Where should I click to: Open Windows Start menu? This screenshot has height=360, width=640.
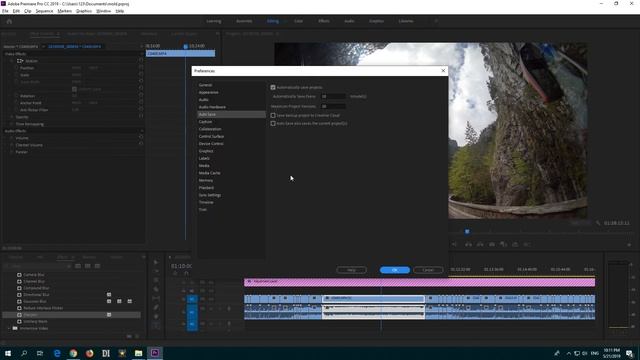8,353
